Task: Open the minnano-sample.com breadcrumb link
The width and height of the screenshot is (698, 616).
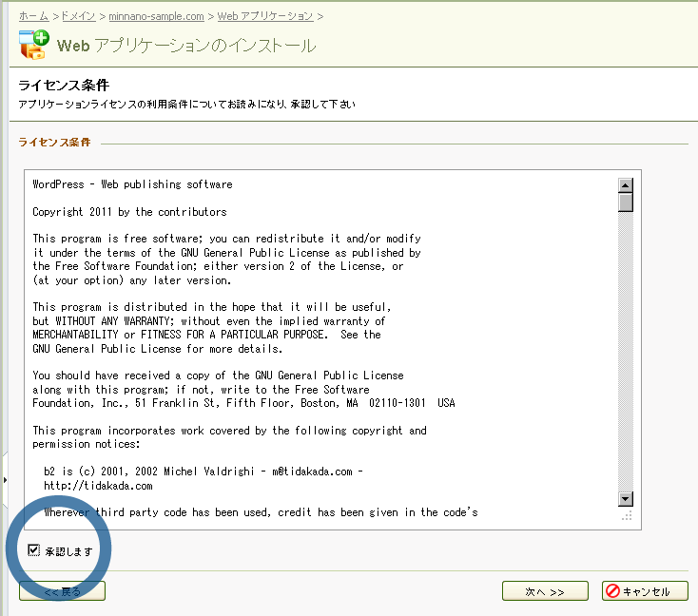Action: pyautogui.click(x=156, y=16)
